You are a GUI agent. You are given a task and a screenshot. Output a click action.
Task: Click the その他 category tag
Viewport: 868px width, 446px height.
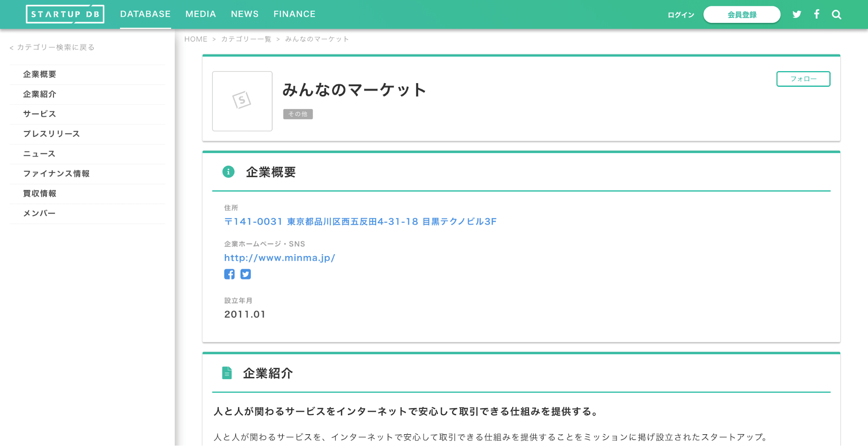298,114
